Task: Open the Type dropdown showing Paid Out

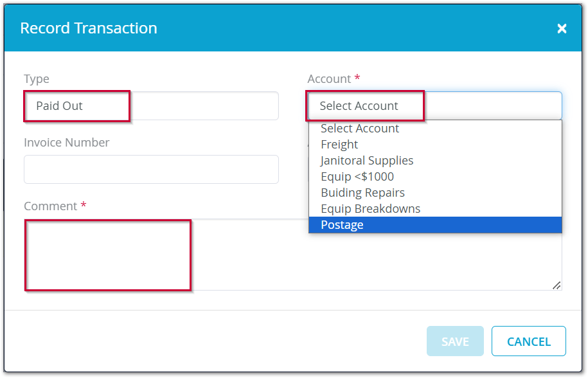Action: pos(151,106)
